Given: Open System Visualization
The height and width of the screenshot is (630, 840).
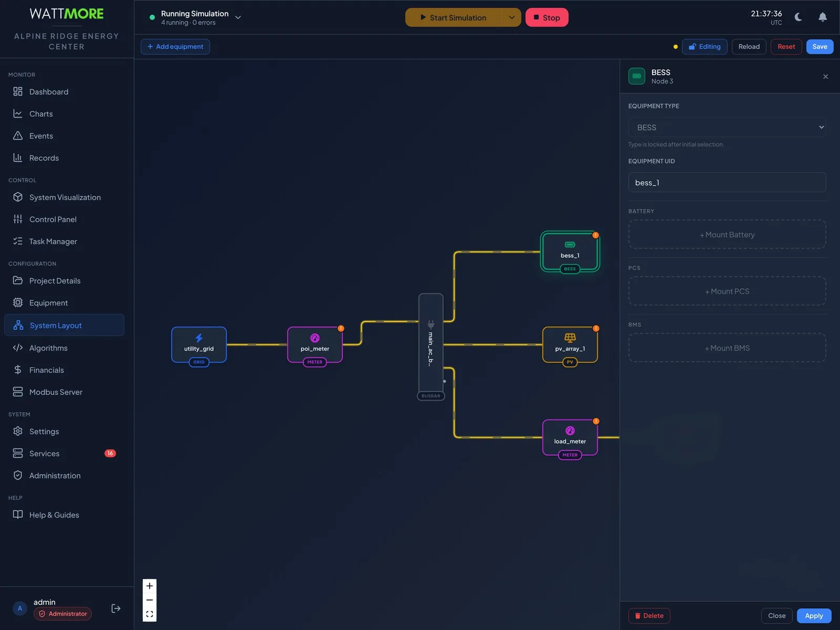Looking at the screenshot, I should pyautogui.click(x=64, y=197).
